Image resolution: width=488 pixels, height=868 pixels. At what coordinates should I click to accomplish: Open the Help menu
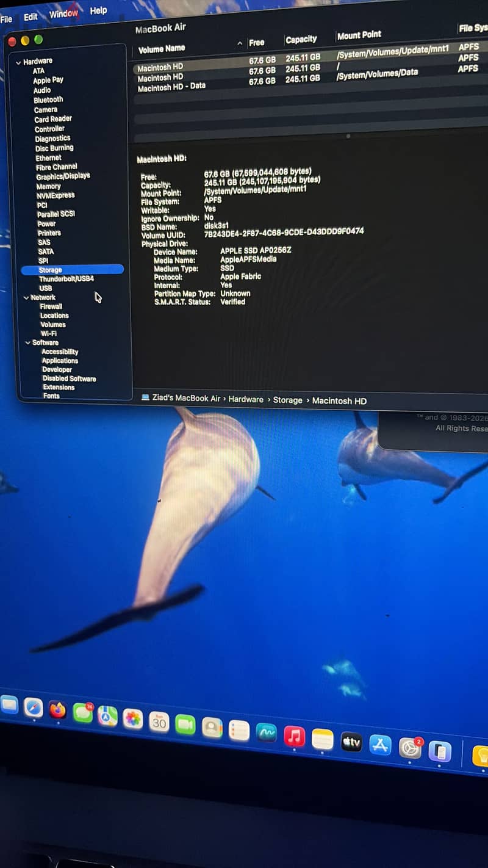98,10
